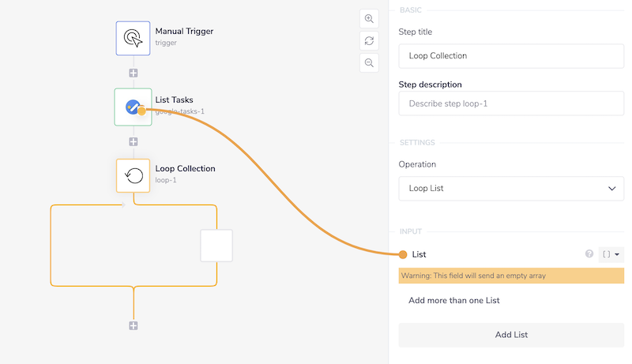Click the orange List input connector dot
Viewport: 632px width, 364px height.
click(x=404, y=254)
